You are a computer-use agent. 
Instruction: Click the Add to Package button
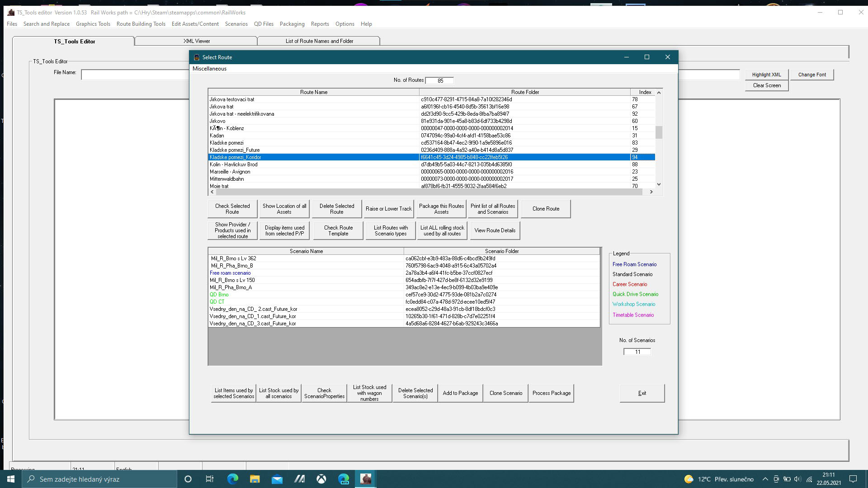[x=460, y=393]
